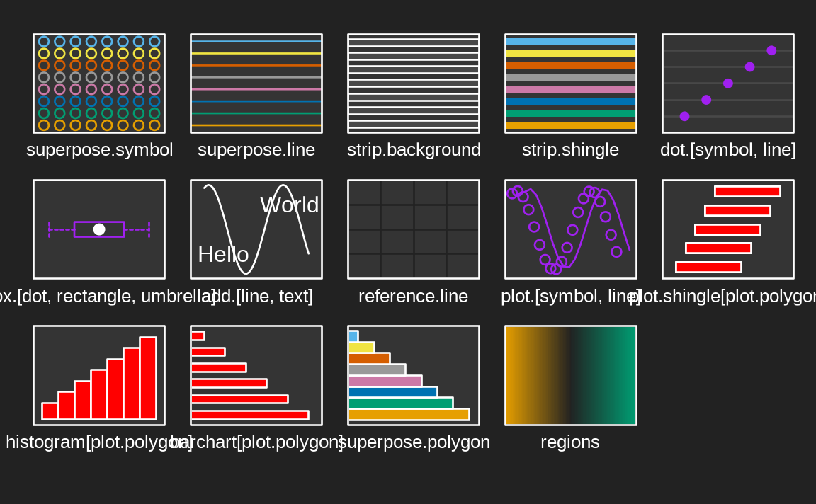Open the reference.line grid thumbnail
This screenshot has height=504, width=816.
pyautogui.click(x=414, y=229)
